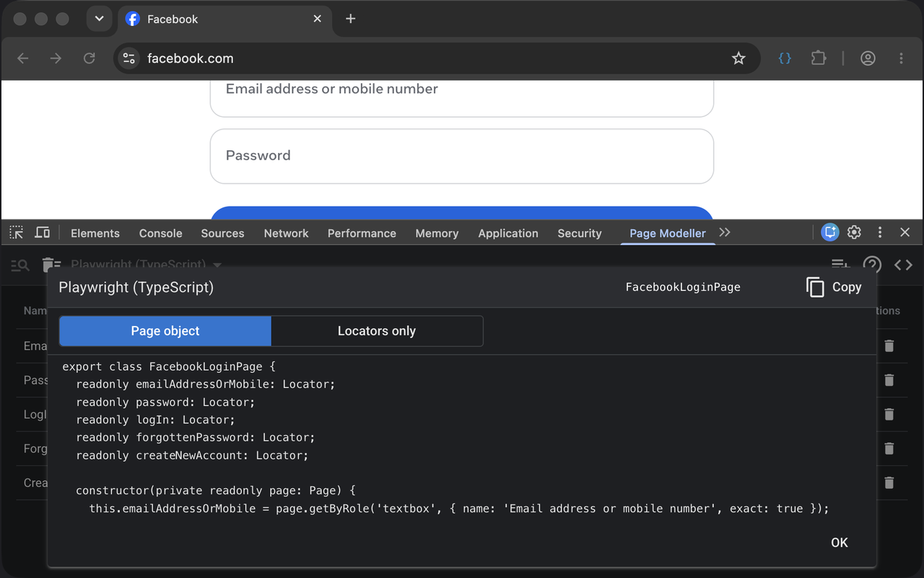Click the DevTools inspect element icon

tap(17, 233)
